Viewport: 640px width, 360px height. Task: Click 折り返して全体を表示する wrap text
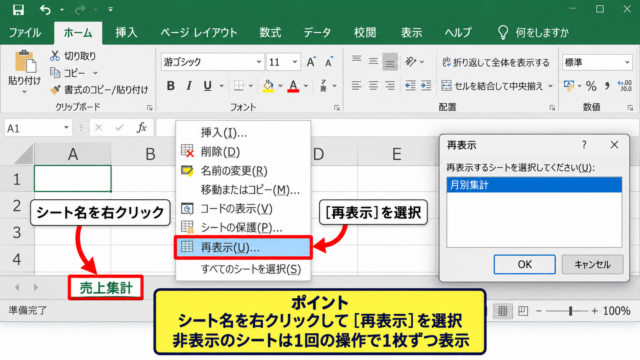496,62
